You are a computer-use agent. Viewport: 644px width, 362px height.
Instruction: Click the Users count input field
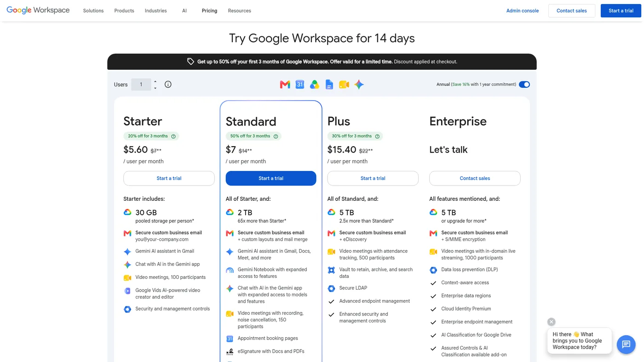click(141, 85)
